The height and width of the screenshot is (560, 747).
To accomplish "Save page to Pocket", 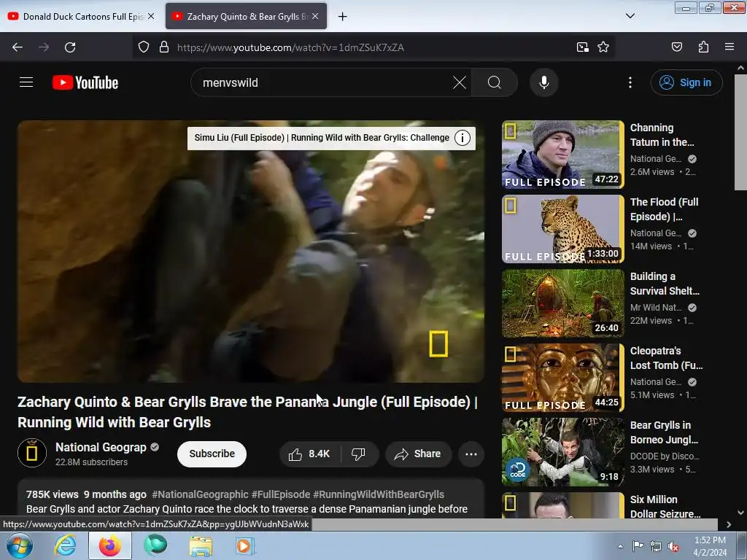I will click(x=676, y=47).
